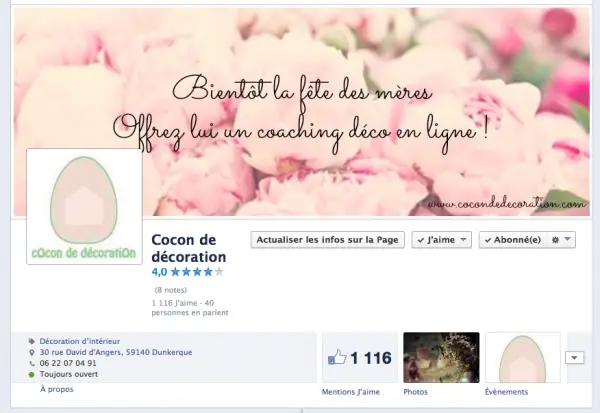Click the green Toujours ouvert status dot
Screen dimensions: 600x413
tap(31, 375)
